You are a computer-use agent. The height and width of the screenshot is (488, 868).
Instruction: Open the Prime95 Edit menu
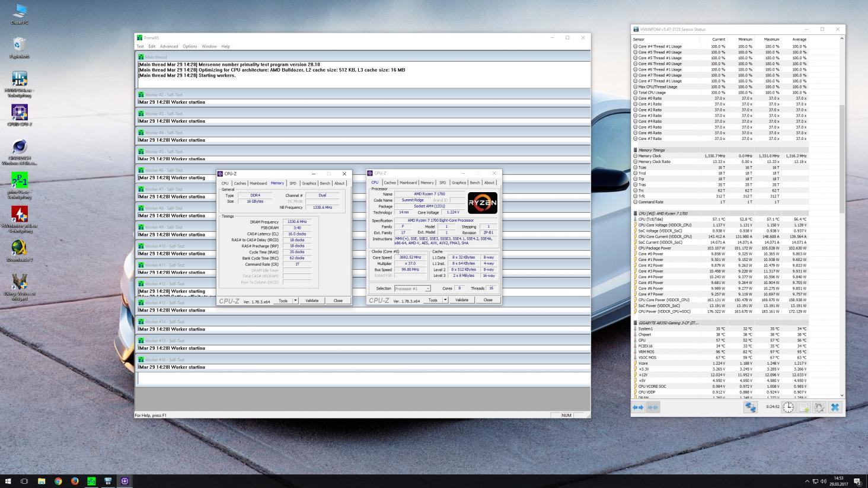[152, 46]
